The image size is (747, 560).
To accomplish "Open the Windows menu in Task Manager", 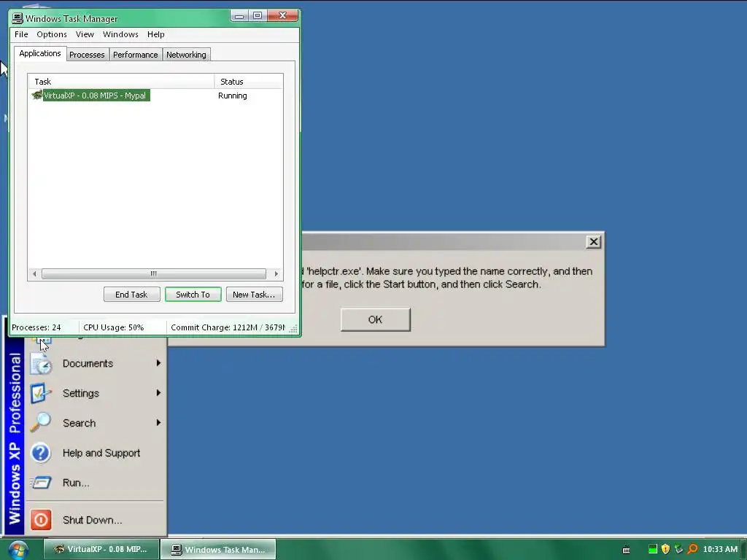I will coord(120,34).
